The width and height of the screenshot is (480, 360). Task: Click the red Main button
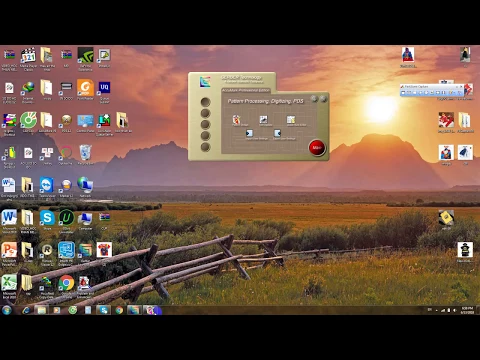pyautogui.click(x=317, y=148)
